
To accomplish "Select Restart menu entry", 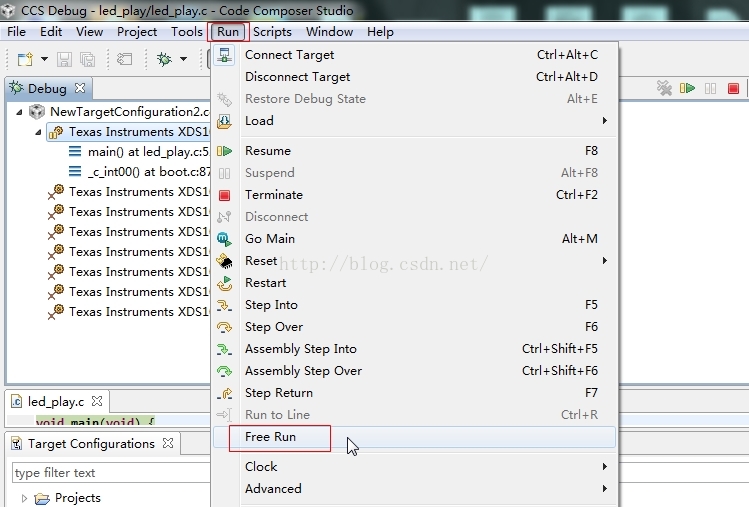I will point(415,283).
